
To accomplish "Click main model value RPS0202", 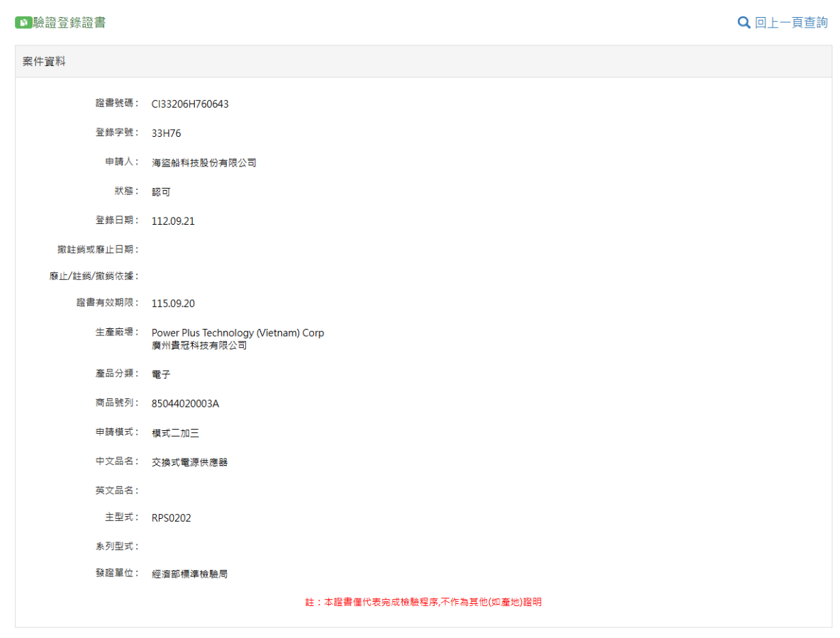I will coord(171,518).
